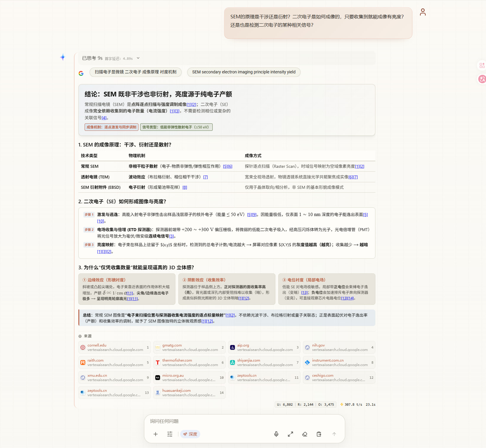Click the 首字延迟: 4.89s latency label

click(119, 59)
